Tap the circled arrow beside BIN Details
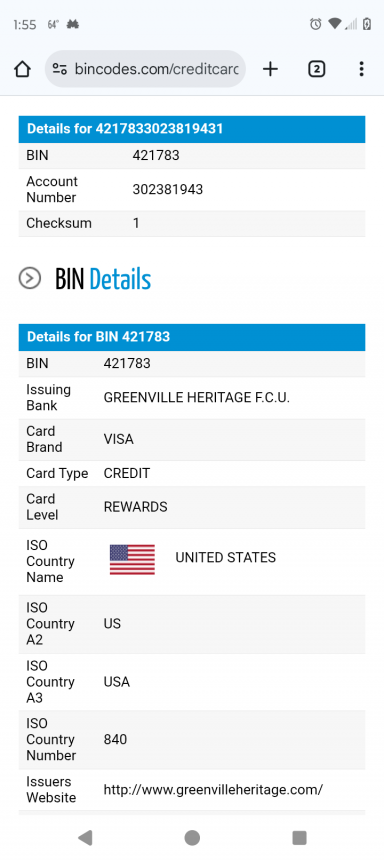Screen dimensions: 384x860 30,279
